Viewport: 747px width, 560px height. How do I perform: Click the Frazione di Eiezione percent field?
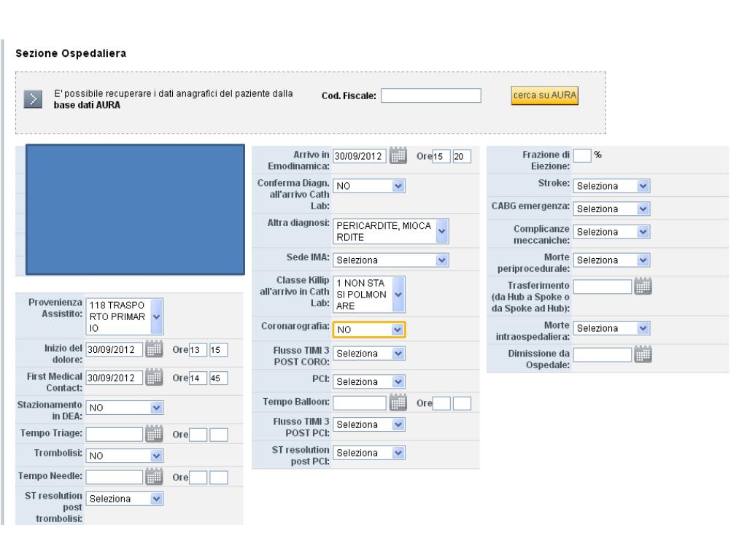pos(582,156)
